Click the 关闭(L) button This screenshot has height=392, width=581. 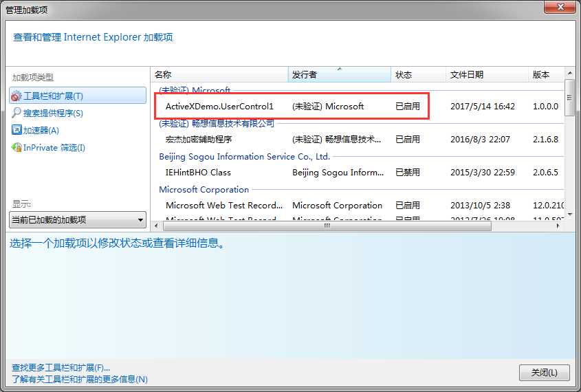[545, 372]
